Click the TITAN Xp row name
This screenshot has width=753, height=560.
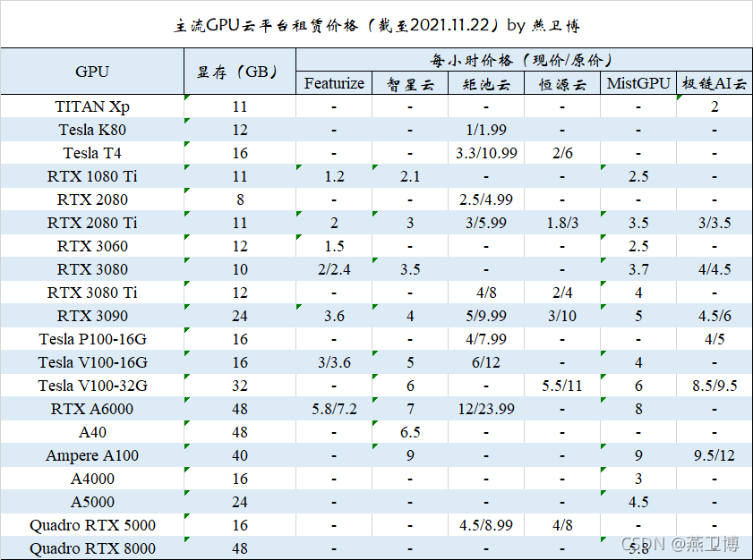[91, 106]
